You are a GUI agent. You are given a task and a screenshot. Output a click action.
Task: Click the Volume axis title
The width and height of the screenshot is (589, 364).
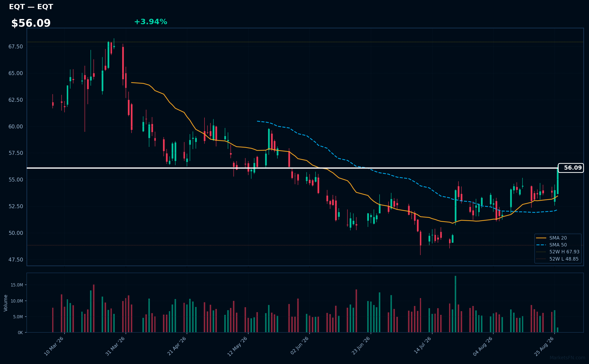[6, 303]
